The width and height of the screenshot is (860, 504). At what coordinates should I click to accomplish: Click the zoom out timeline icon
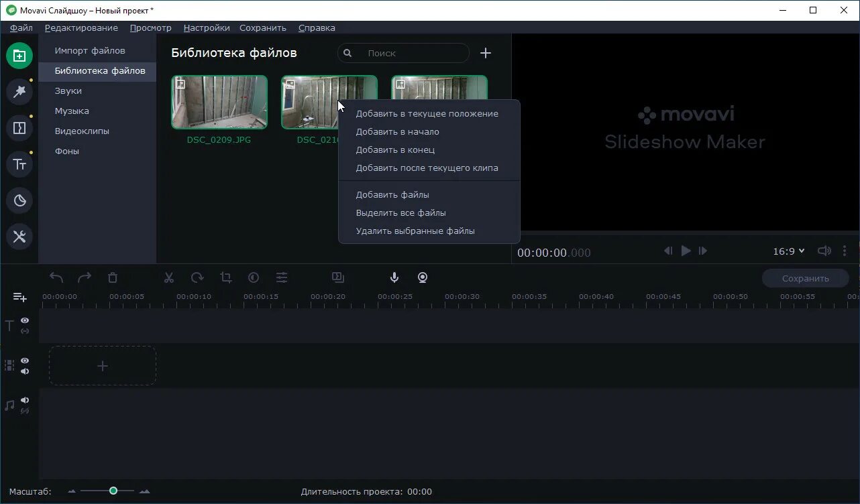click(x=72, y=491)
